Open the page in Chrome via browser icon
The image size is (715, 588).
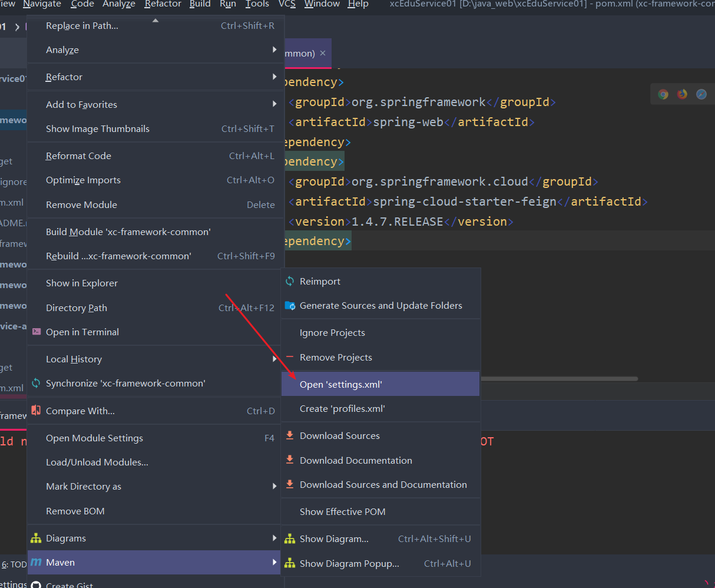663,94
